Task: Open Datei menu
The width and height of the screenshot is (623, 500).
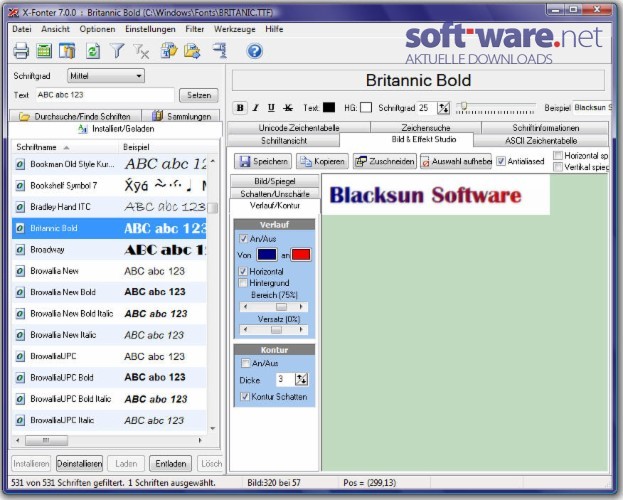Action: pos(21,29)
